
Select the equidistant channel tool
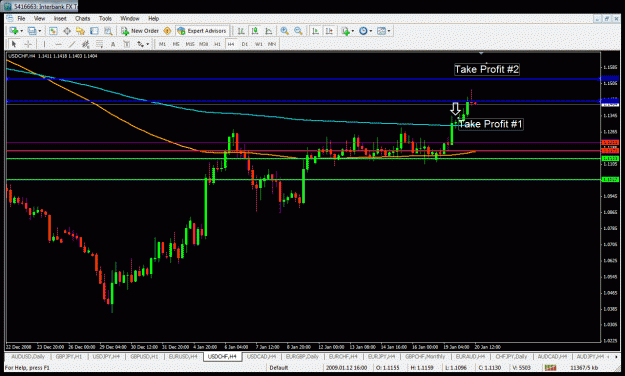85,44
